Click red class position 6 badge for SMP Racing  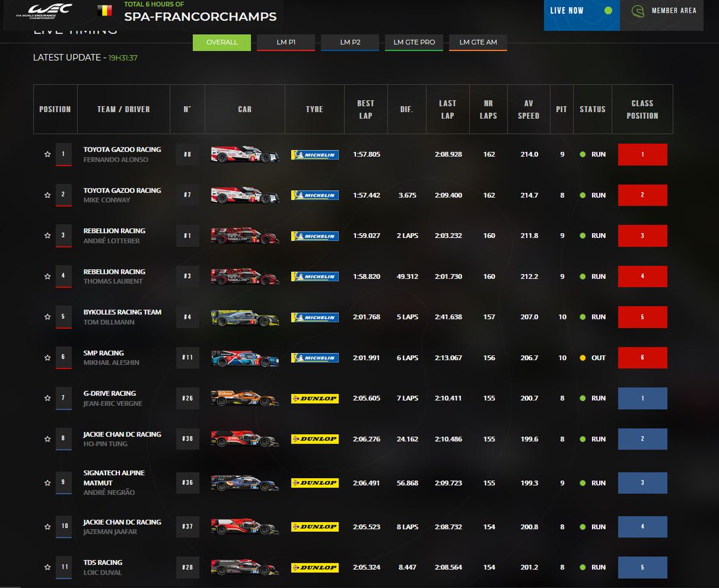[x=642, y=358]
